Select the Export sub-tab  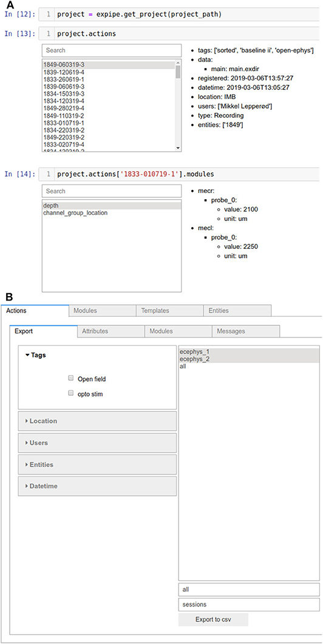click(x=43, y=331)
